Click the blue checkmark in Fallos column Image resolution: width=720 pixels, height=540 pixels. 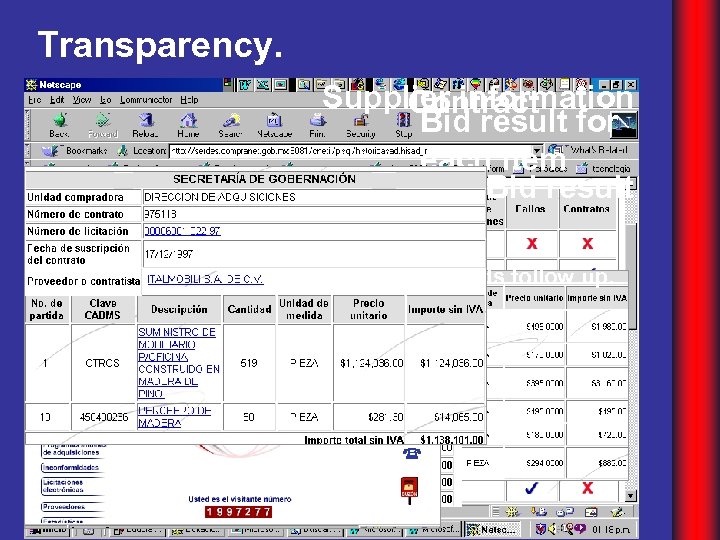pyautogui.click(x=531, y=489)
